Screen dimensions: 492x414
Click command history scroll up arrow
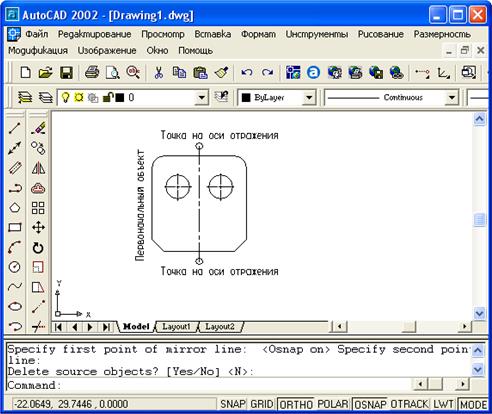click(478, 350)
